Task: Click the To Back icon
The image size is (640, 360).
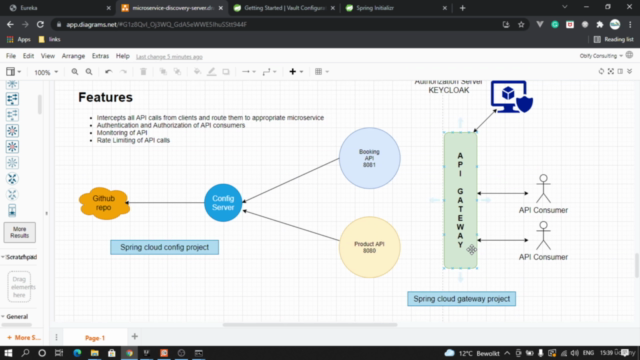Action: click(177, 72)
